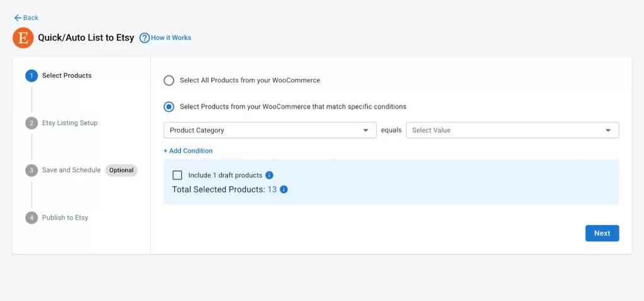The height and width of the screenshot is (301, 644).
Task: Go to the Select Products step
Action: (x=67, y=75)
